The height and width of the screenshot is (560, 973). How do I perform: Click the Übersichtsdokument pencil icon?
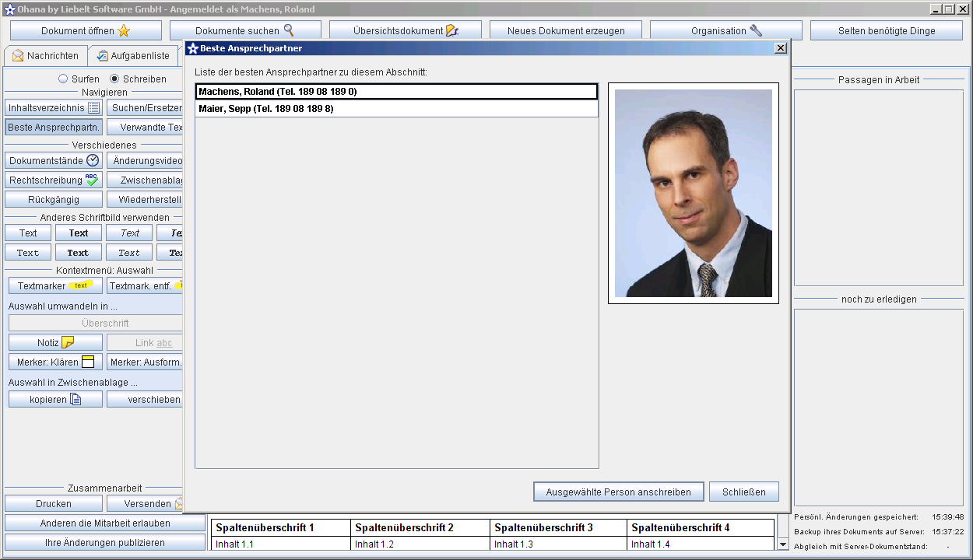[x=451, y=31]
